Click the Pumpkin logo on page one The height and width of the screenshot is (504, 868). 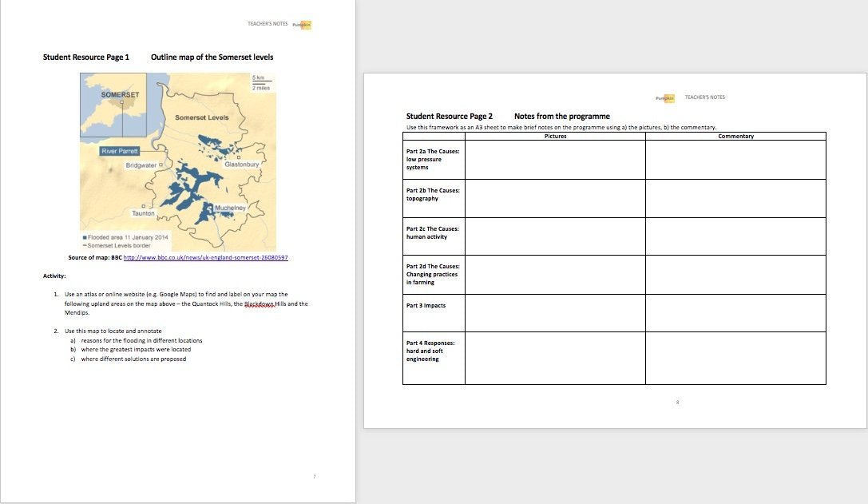pyautogui.click(x=302, y=24)
